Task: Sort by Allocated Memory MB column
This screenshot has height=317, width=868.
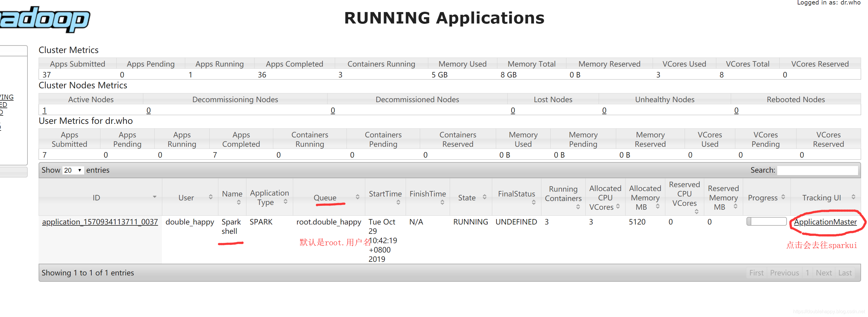Action: coord(645,197)
